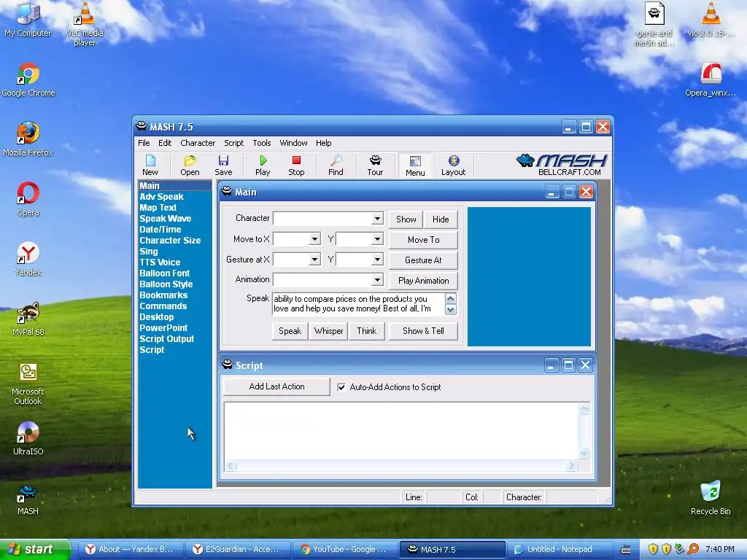This screenshot has width=747, height=560.
Task: Select TTS Voice in sidebar list
Action: [x=160, y=262]
